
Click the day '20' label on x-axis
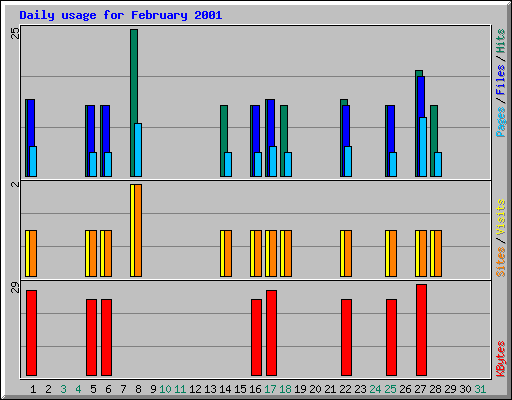click(x=315, y=389)
